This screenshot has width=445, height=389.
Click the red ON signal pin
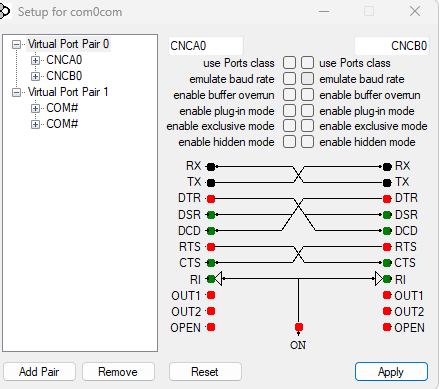point(299,327)
